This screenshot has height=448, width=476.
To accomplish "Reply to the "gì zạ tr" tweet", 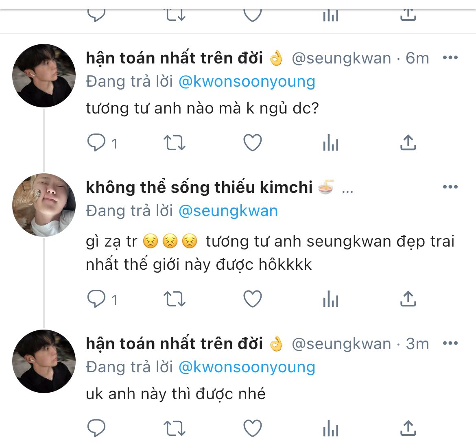I will 97,299.
